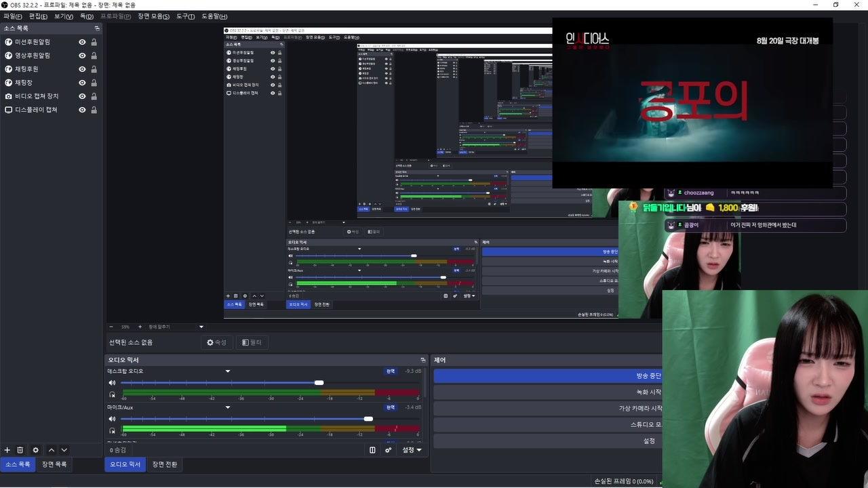Delete the selected source with the trash icon
Viewport: 868px width, 488px height.
20,450
